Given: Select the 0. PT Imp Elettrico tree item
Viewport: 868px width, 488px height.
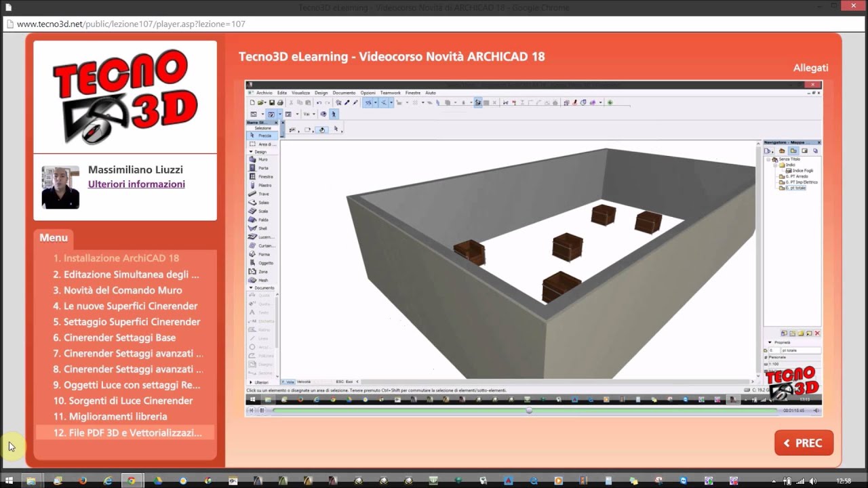Looking at the screenshot, I should [797, 182].
